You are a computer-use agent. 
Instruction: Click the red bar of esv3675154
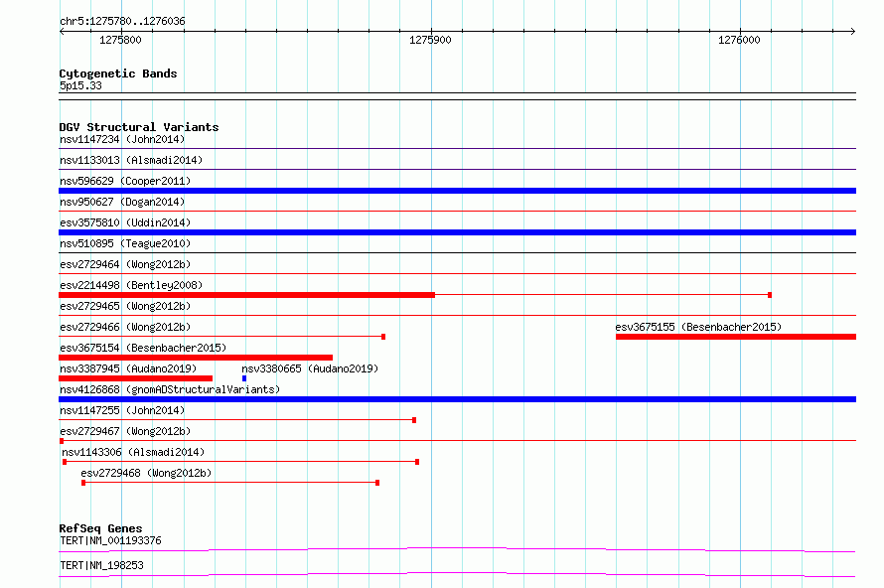tap(196, 358)
